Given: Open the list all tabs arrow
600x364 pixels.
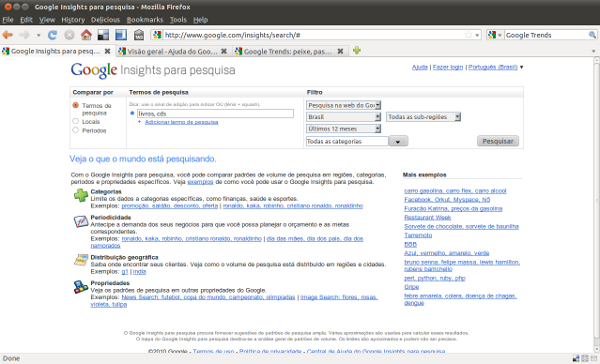Looking at the screenshot, I should tap(593, 51).
